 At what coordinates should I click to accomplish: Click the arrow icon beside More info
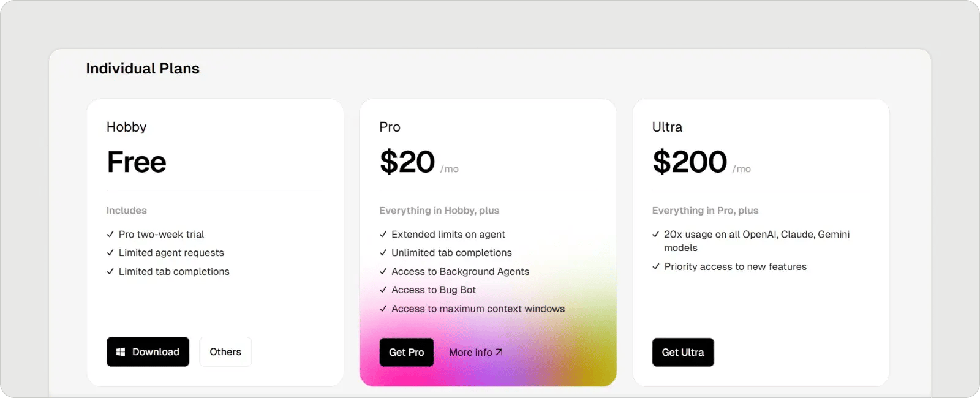(499, 352)
